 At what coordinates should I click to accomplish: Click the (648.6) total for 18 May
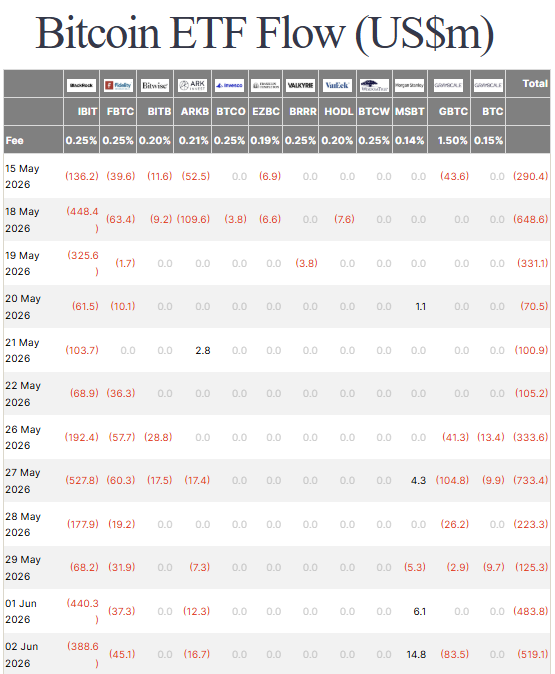coord(530,219)
